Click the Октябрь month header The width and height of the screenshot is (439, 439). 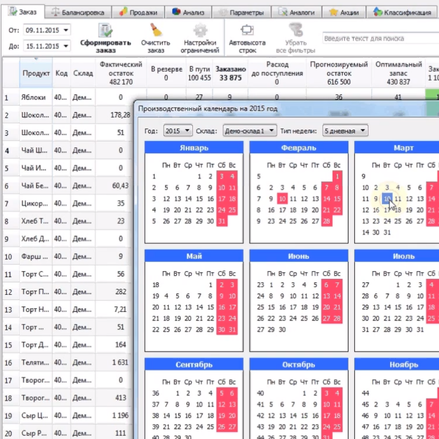tap(299, 364)
